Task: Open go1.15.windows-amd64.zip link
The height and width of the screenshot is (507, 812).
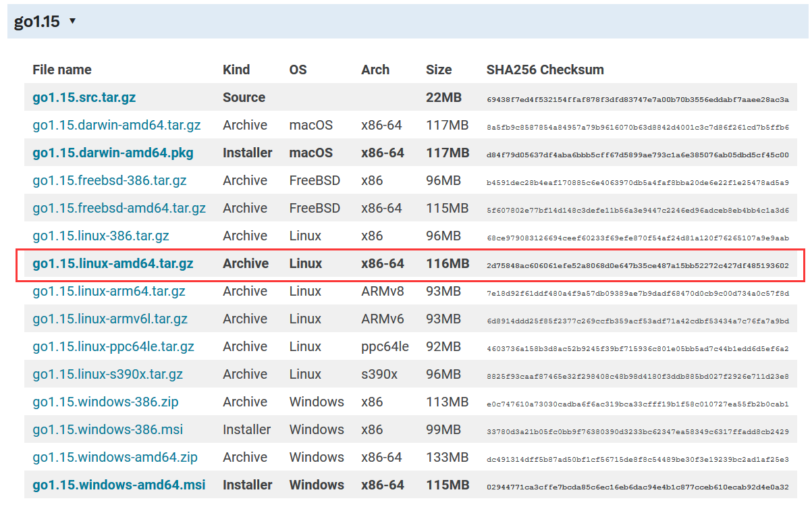Action: tap(115, 457)
